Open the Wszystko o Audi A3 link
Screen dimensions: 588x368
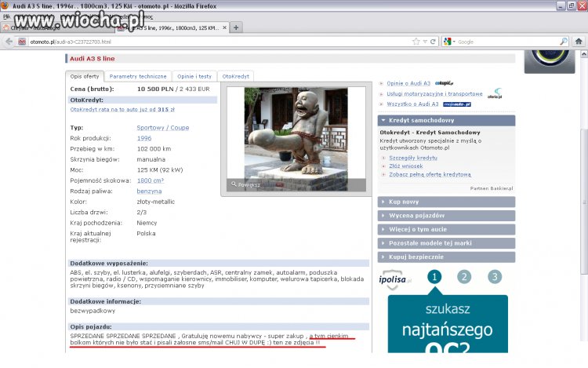pyautogui.click(x=412, y=104)
